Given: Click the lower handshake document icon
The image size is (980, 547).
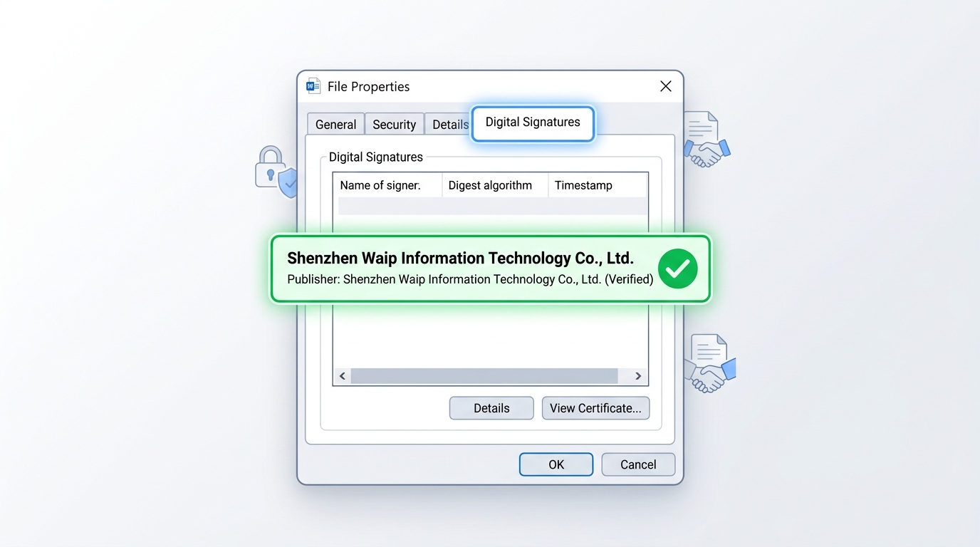Looking at the screenshot, I should pyautogui.click(x=710, y=363).
